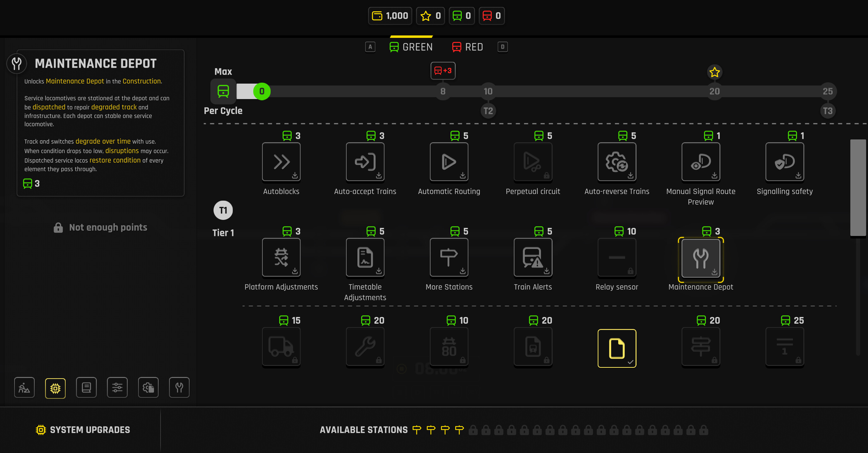Select the More Stations upgrade
Screen dimensions: 868x453
click(449, 257)
